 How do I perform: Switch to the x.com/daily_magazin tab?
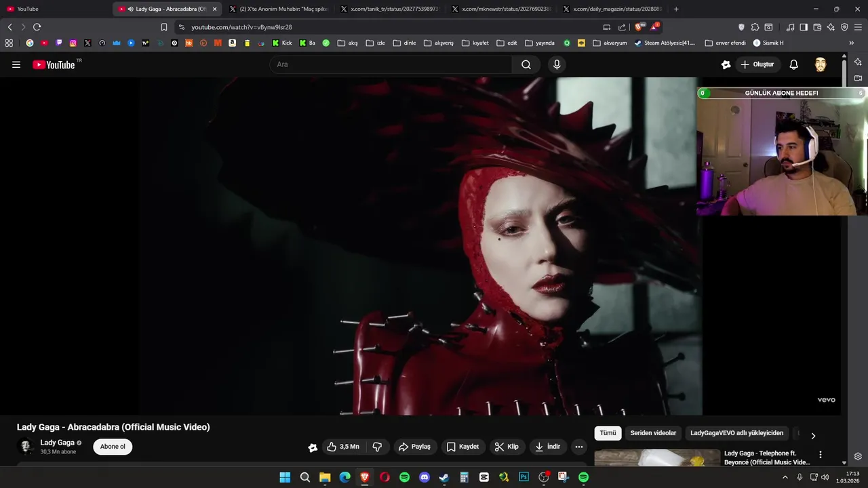point(612,9)
